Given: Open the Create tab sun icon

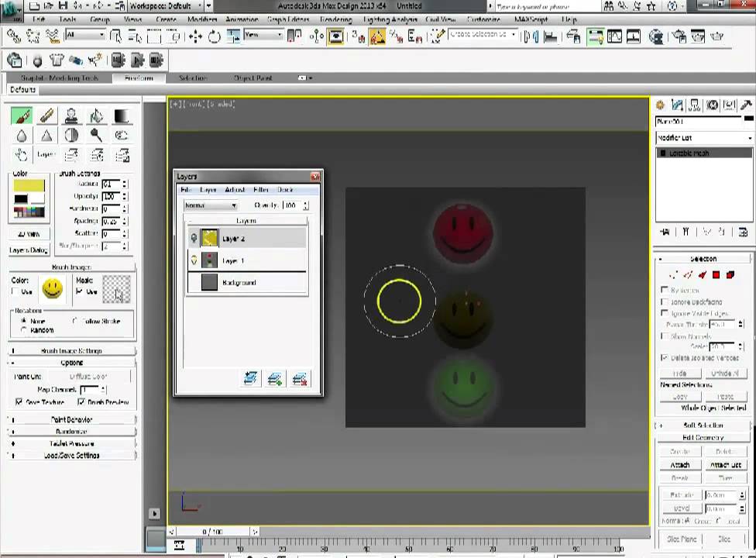Looking at the screenshot, I should (660, 105).
